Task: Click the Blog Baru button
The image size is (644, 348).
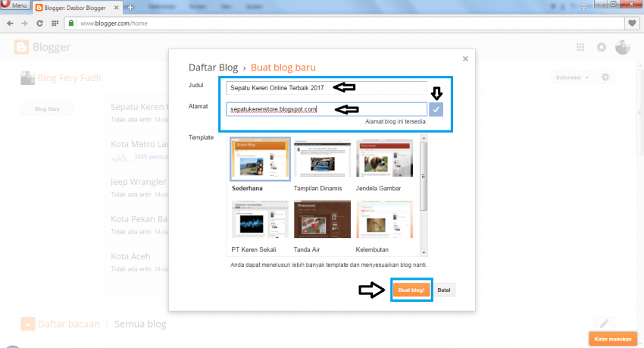Action: 47,109
